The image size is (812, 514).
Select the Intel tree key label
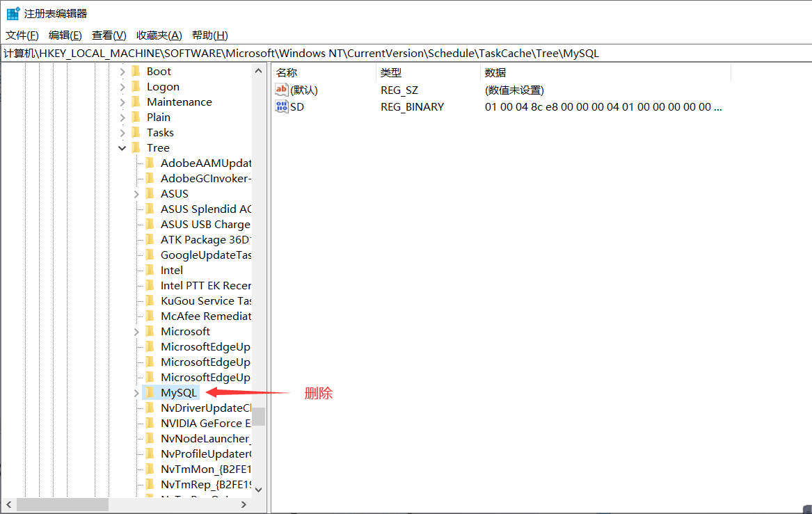(x=171, y=270)
